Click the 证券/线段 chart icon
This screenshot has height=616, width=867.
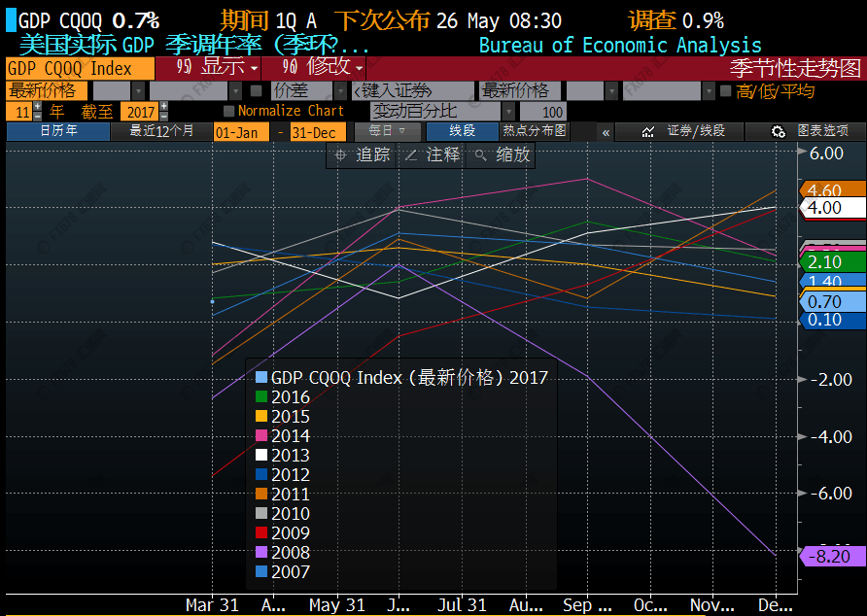click(647, 131)
